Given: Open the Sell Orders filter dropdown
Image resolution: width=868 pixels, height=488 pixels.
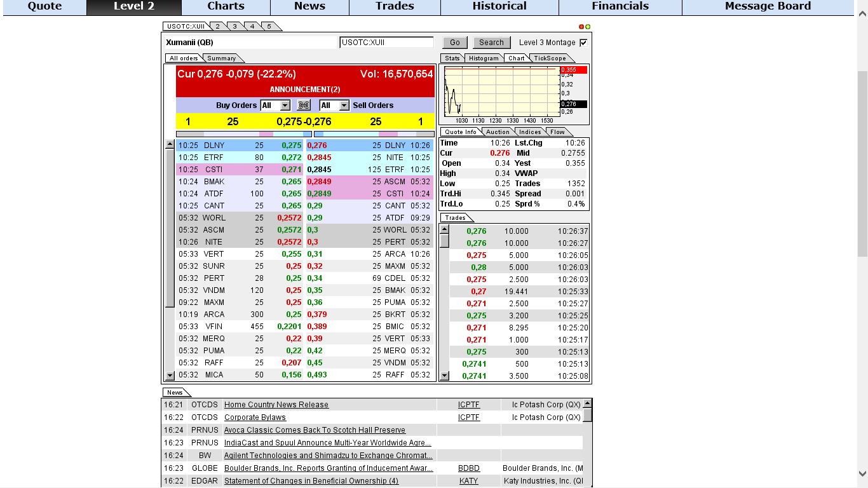Looking at the screenshot, I should tap(334, 105).
